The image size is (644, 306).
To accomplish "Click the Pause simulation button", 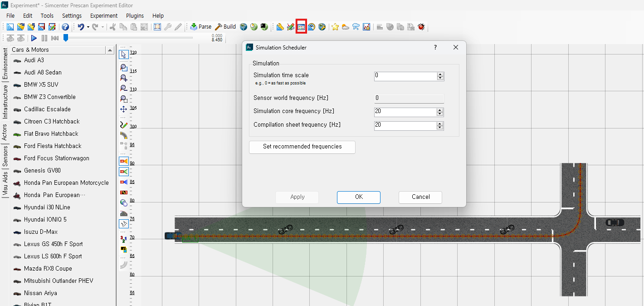I will 44,38.
